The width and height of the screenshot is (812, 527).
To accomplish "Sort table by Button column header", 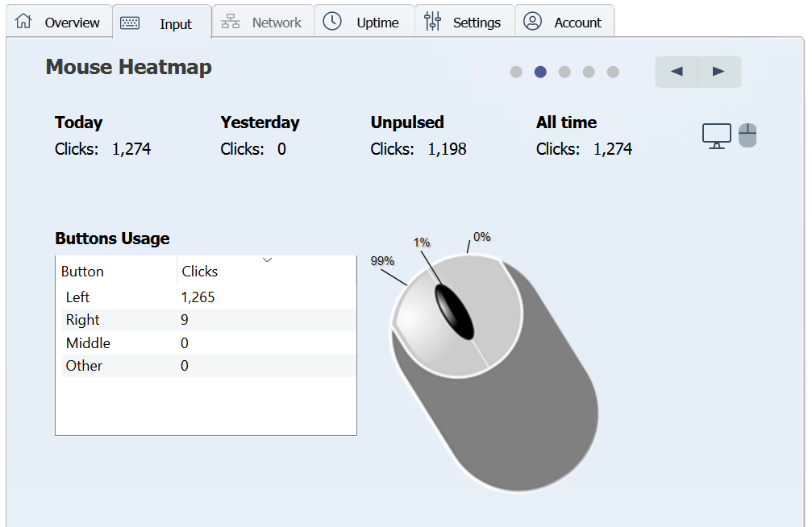I will (116, 271).
